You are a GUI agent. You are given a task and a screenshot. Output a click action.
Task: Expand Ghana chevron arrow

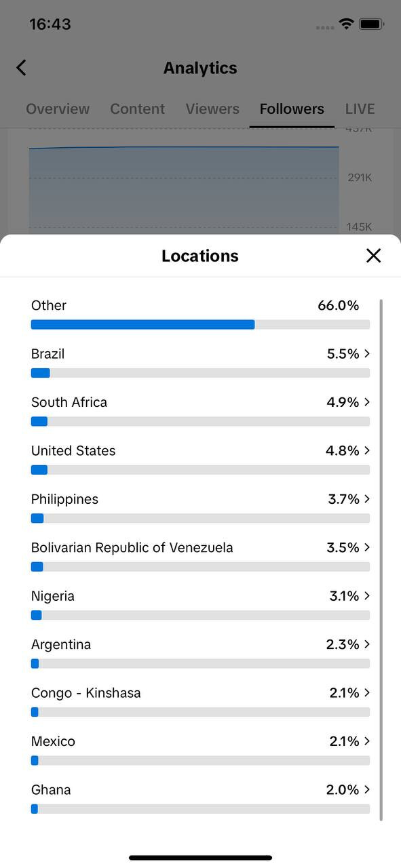[x=367, y=789]
